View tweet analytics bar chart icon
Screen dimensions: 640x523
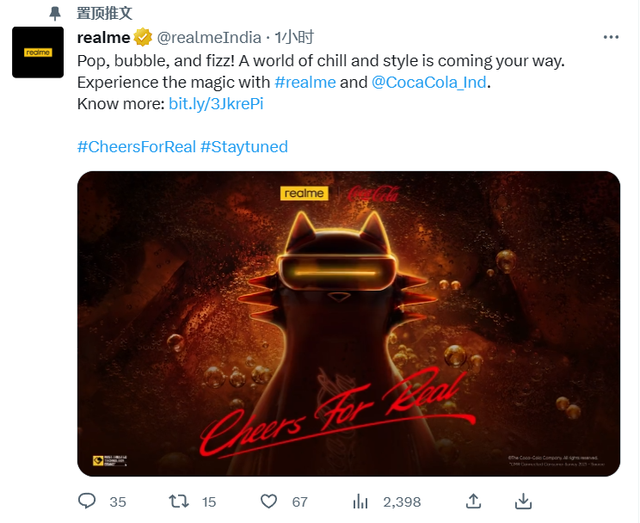pos(360,501)
